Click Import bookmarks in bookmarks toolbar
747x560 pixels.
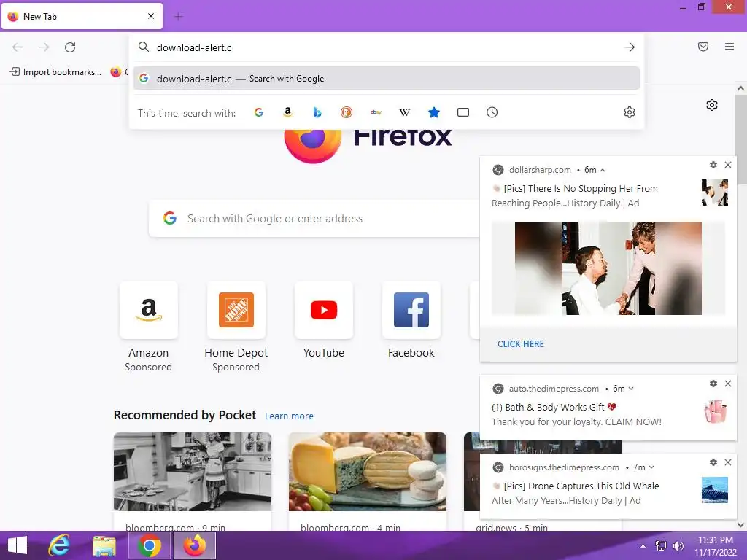point(55,72)
